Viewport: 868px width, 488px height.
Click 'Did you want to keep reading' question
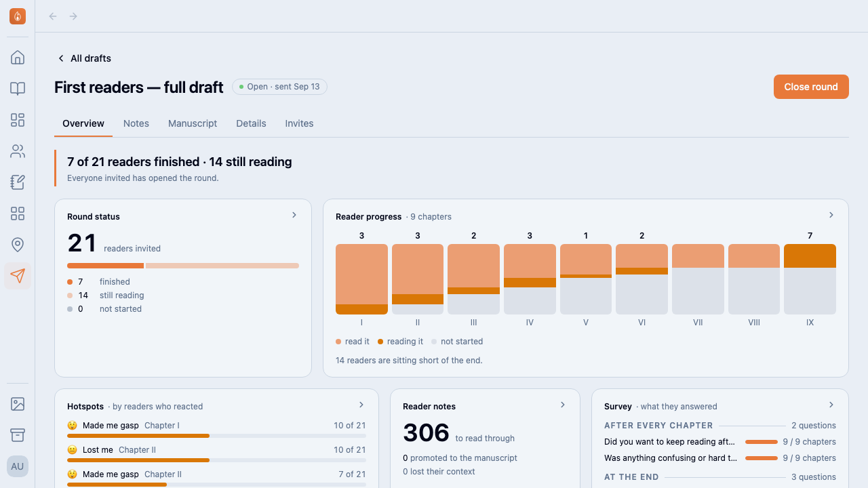(x=671, y=442)
